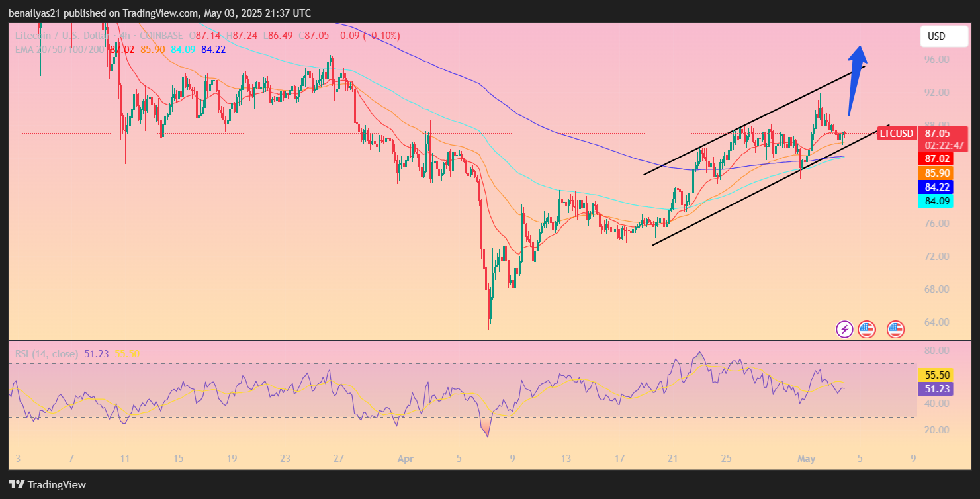Click the US flag icon beside the lightning icon
This screenshot has width=980, height=499.
866,328
